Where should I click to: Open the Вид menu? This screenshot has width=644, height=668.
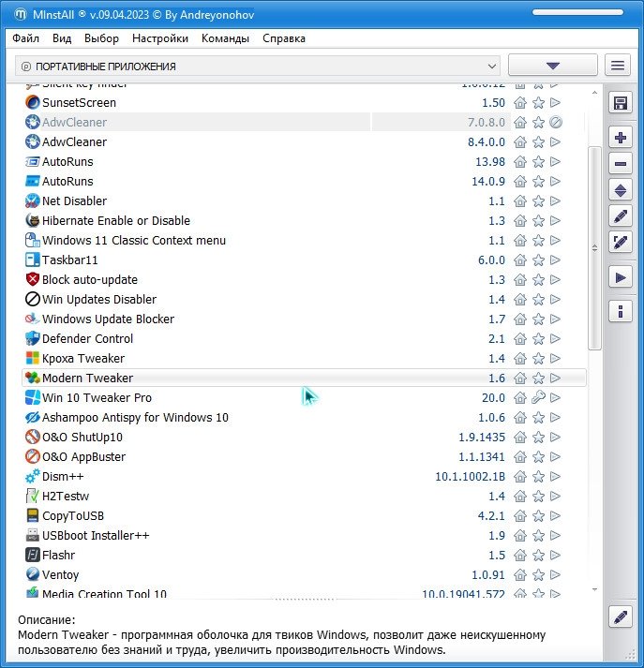tap(62, 38)
